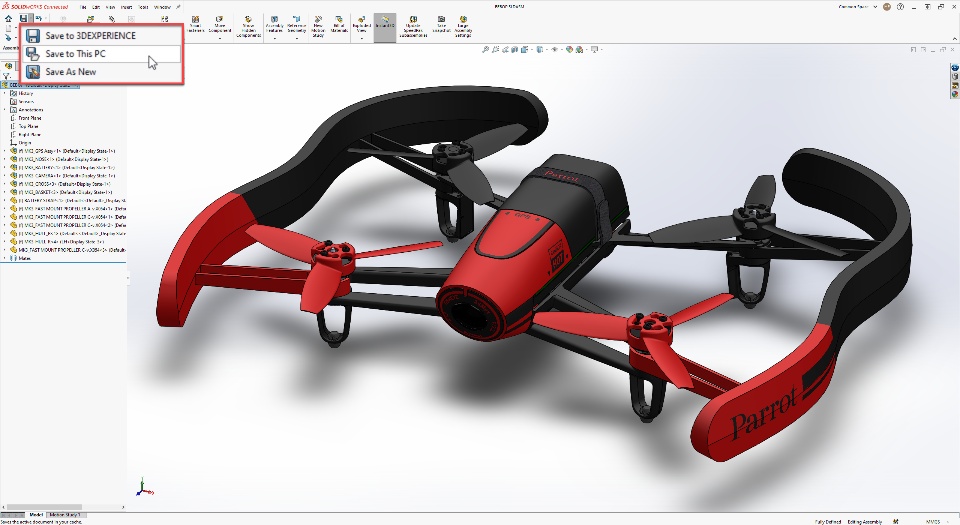960x525 pixels.
Task: Switch to the Motion Study 1 tab
Action: [x=65, y=515]
